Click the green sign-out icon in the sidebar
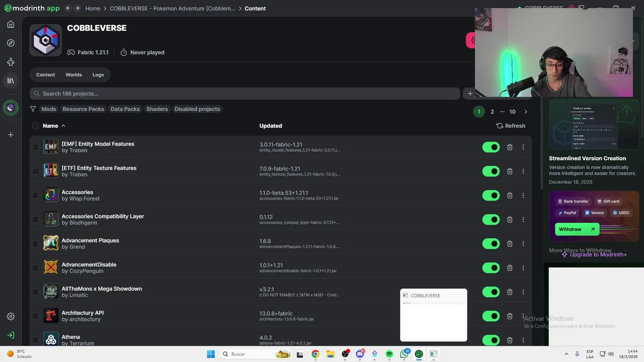This screenshot has height=362, width=644. (11, 335)
